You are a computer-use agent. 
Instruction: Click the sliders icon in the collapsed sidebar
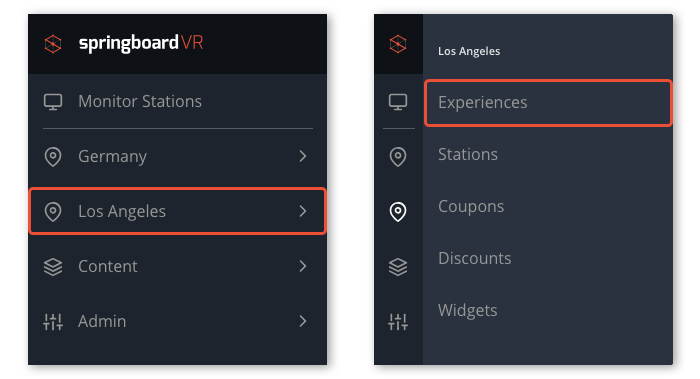398,321
